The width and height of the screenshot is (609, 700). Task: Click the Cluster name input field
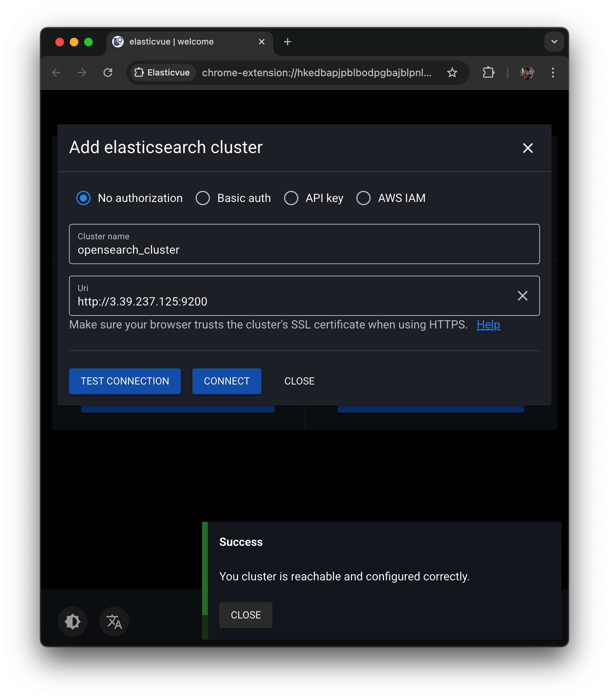(x=304, y=244)
